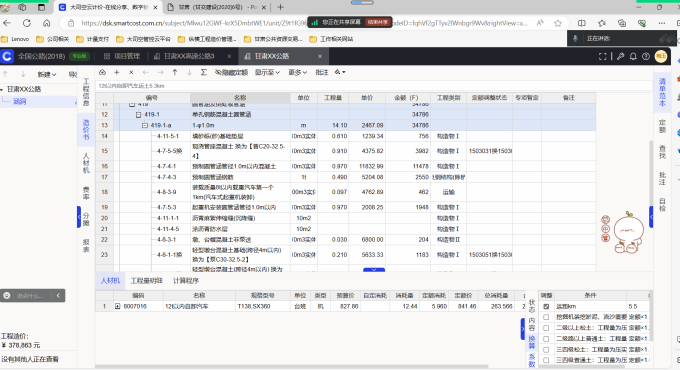Switch to the 工程量明细 tab
The height and width of the screenshot is (370, 680).
(147, 281)
